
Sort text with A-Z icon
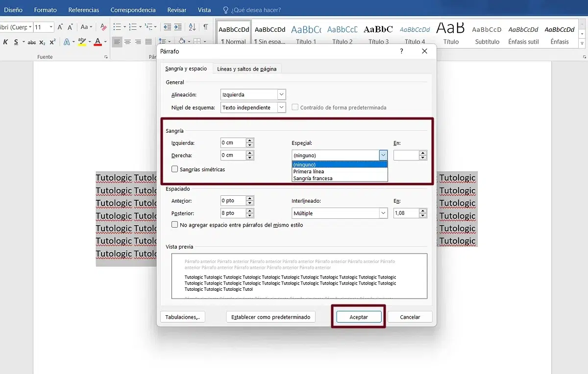point(192,27)
